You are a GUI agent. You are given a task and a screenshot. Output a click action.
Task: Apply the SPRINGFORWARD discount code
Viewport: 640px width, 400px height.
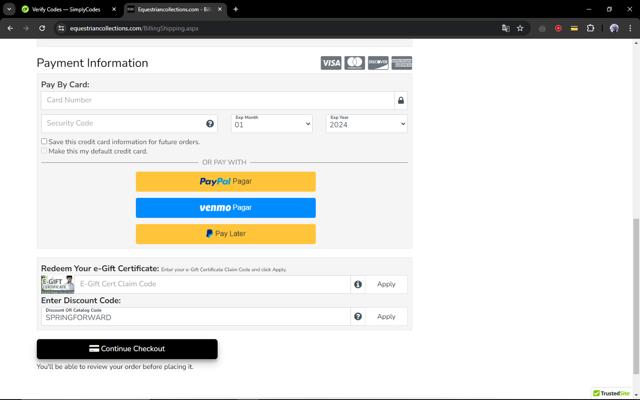[x=386, y=316]
